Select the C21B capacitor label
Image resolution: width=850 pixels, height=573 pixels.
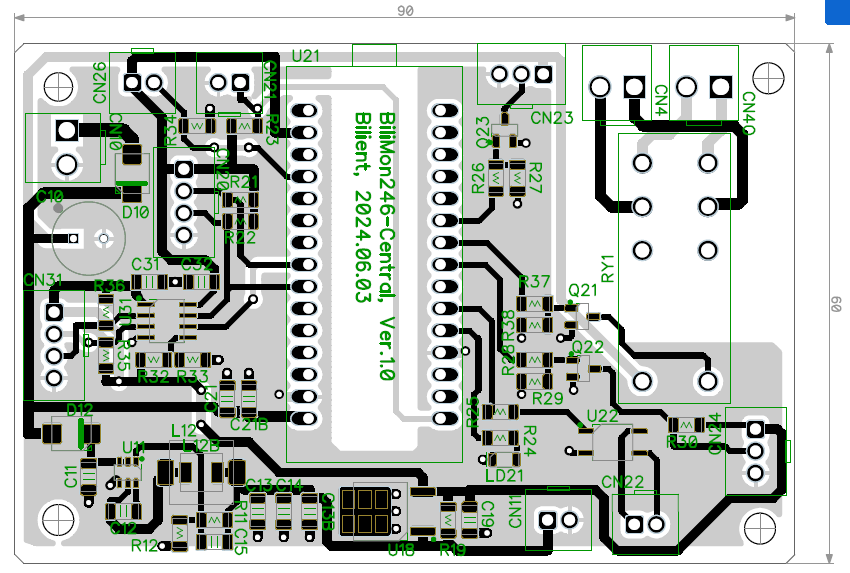(x=249, y=425)
